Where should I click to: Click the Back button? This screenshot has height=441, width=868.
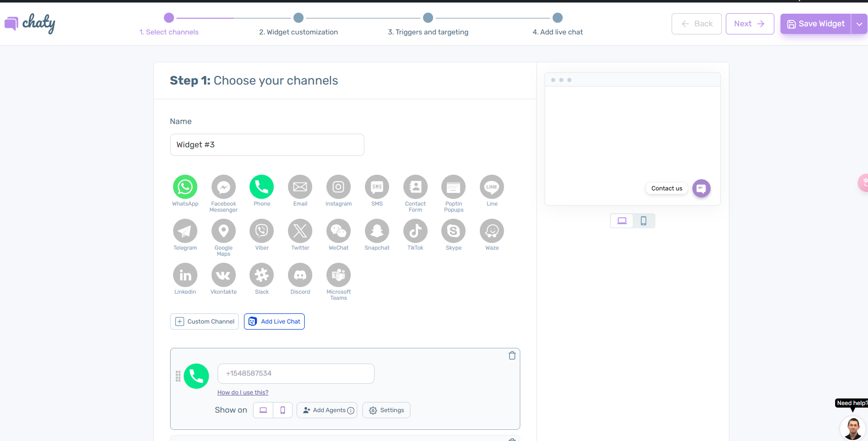coord(696,24)
